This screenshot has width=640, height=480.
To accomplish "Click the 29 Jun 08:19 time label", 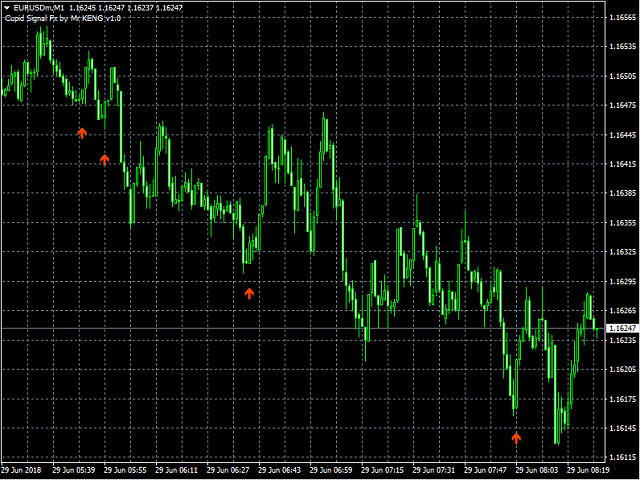I will tap(588, 470).
